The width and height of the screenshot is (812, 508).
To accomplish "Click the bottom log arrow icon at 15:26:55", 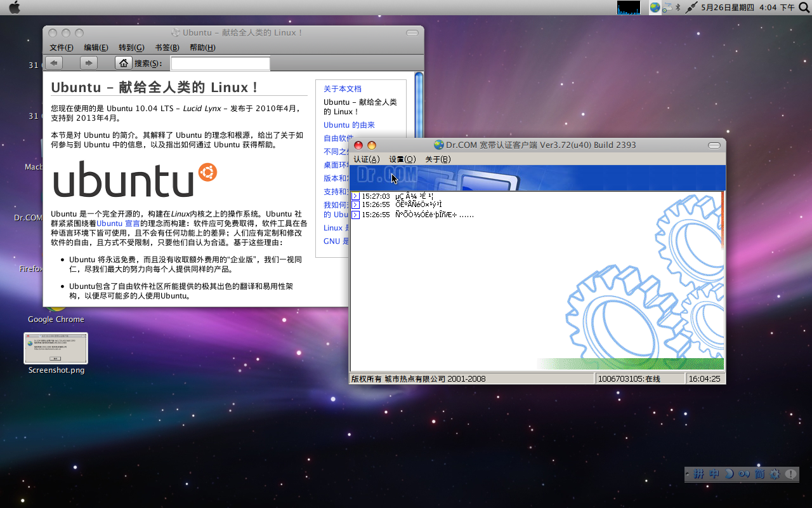I will click(x=355, y=215).
